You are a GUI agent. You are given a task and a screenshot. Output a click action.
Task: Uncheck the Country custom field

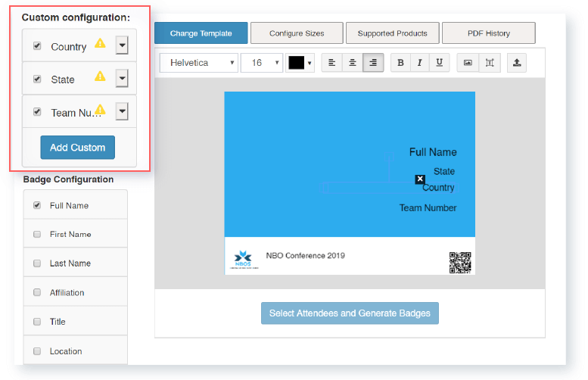(37, 45)
